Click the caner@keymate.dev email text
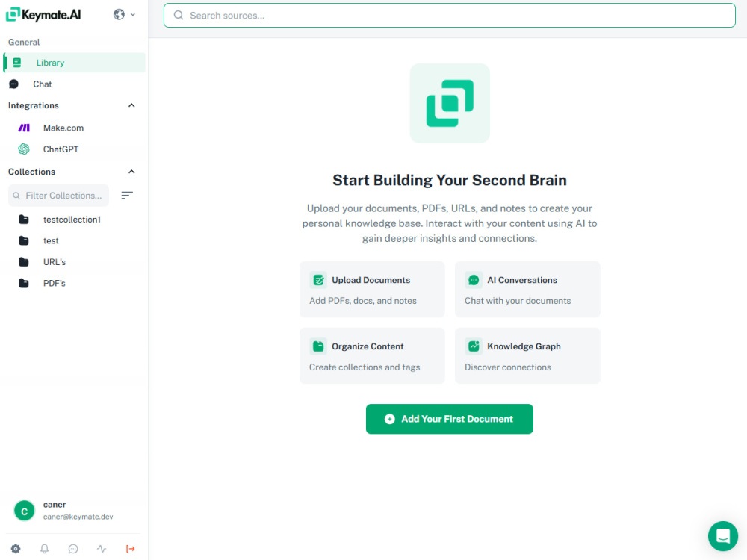Screen dimensions: 747x560 click(78, 517)
